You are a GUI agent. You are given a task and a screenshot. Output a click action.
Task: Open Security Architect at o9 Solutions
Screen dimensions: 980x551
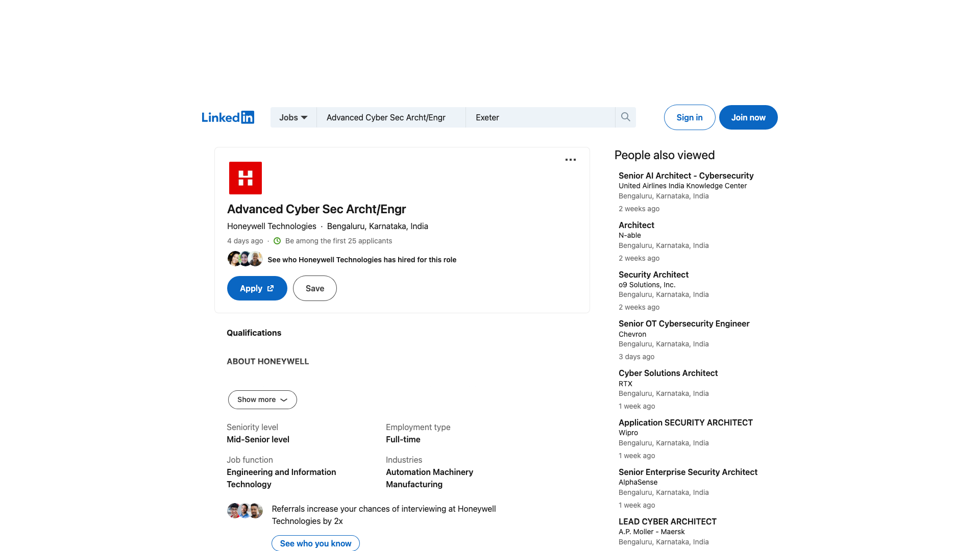[x=653, y=274]
